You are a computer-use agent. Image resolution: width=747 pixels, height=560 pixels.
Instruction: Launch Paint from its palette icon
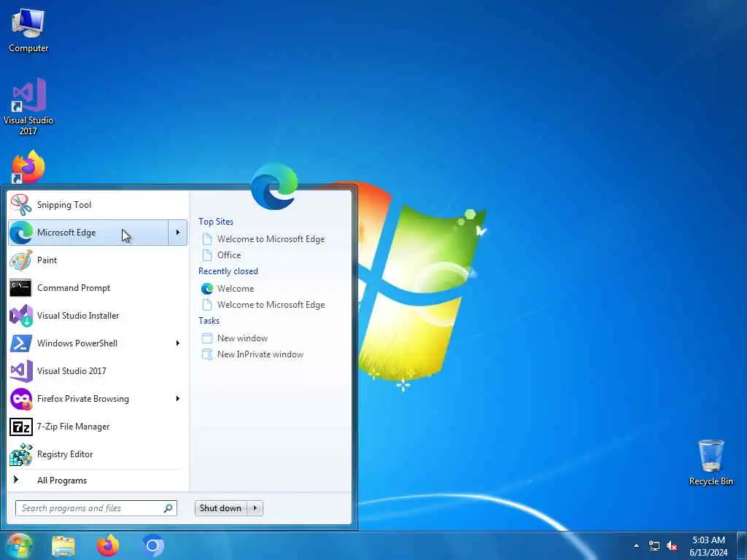click(21, 260)
